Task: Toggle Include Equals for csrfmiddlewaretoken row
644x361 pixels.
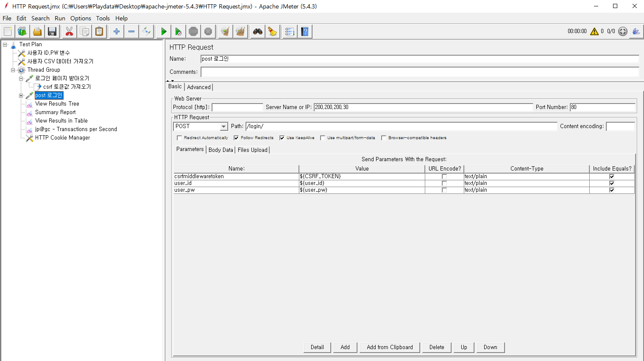Action: pos(612,176)
